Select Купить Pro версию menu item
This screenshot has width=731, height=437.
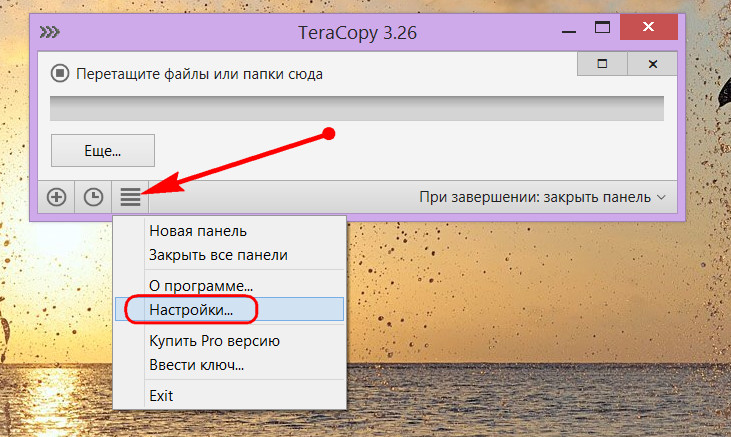[x=229, y=341]
